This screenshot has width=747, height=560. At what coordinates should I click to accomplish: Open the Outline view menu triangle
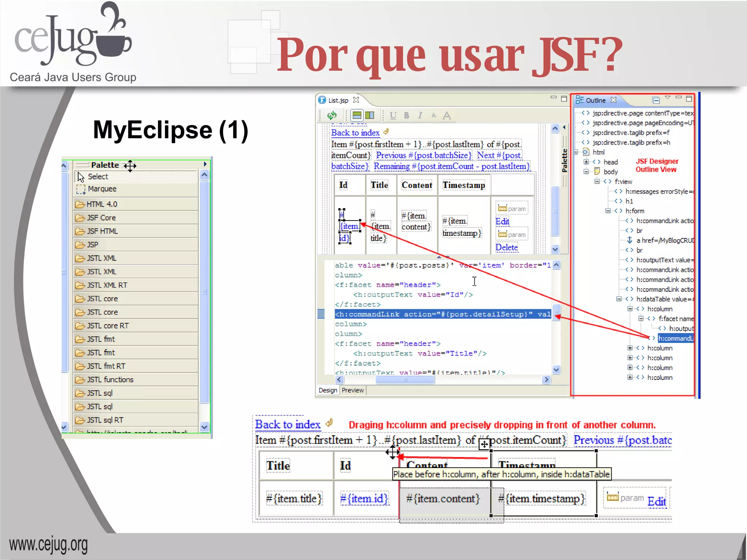[667, 98]
